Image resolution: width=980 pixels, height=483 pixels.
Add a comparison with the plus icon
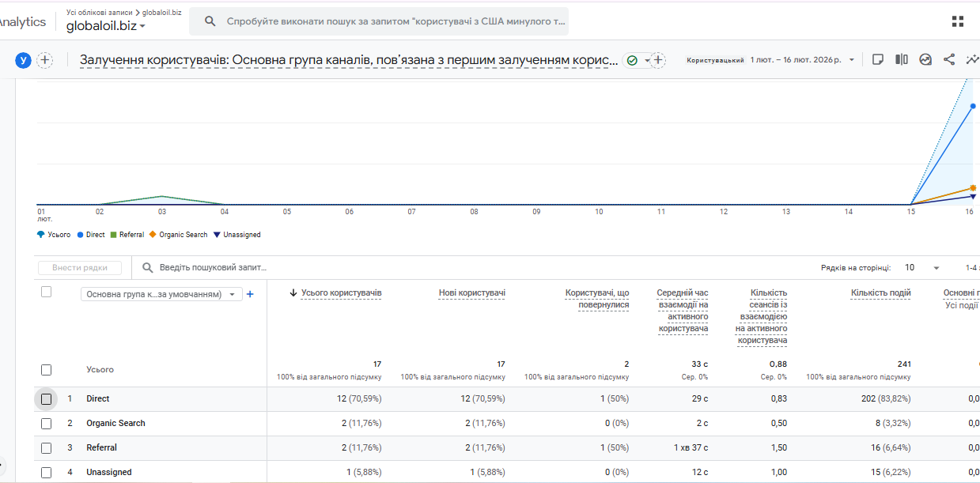[45, 60]
